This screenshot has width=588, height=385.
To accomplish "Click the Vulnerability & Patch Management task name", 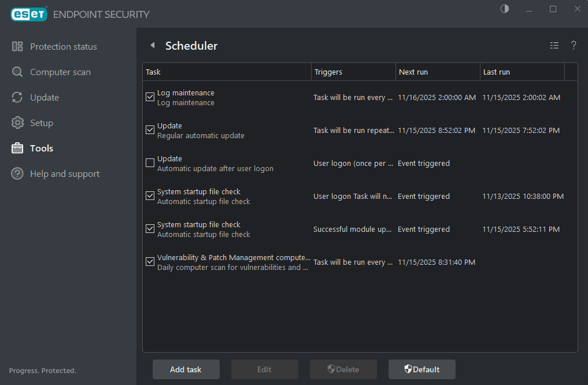I will (x=234, y=258).
